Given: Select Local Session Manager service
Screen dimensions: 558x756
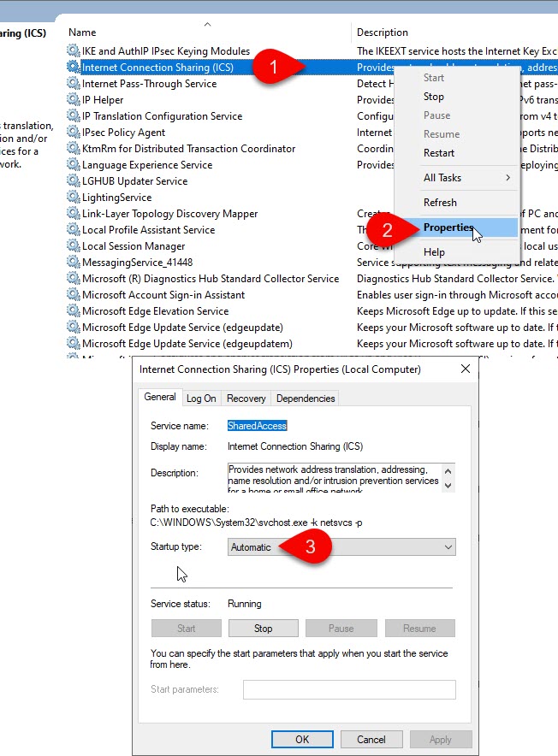Looking at the screenshot, I should tap(134, 246).
